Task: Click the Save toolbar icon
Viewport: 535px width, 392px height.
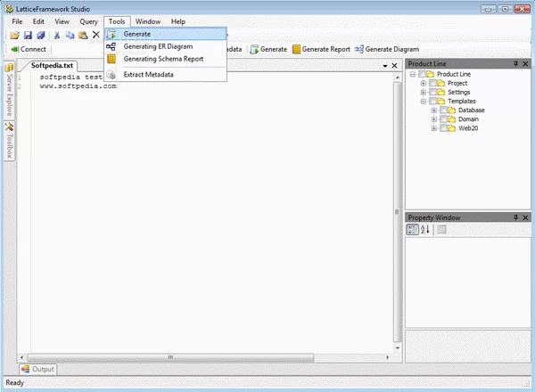Action: (x=28, y=35)
